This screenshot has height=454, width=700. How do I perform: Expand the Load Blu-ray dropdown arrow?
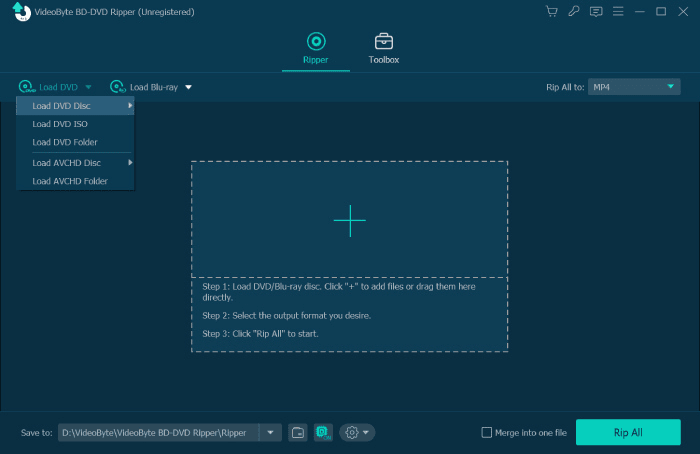[188, 87]
